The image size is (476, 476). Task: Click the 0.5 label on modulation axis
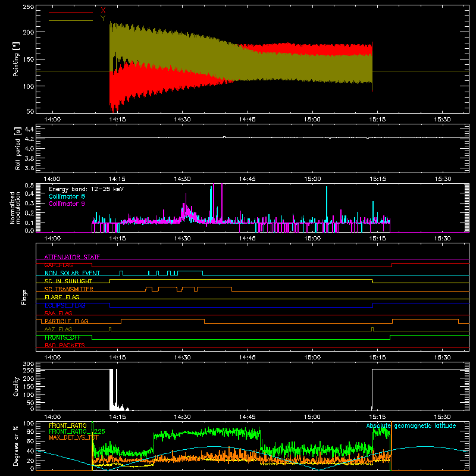coord(29,186)
